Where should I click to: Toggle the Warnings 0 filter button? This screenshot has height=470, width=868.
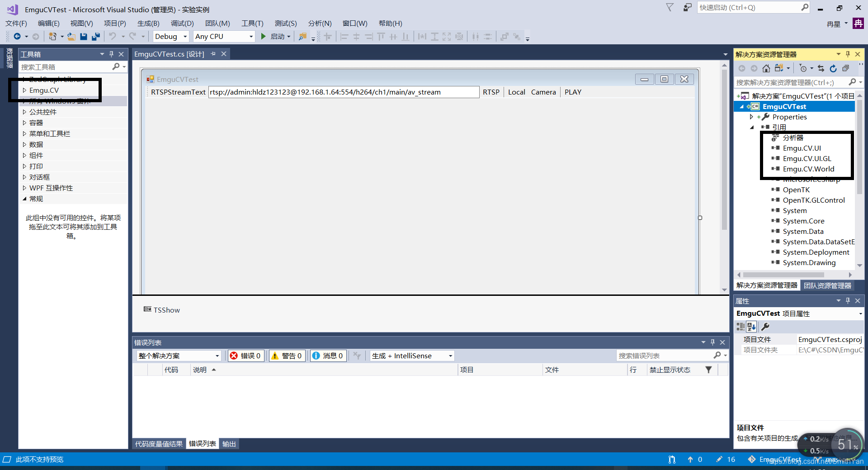(287, 356)
